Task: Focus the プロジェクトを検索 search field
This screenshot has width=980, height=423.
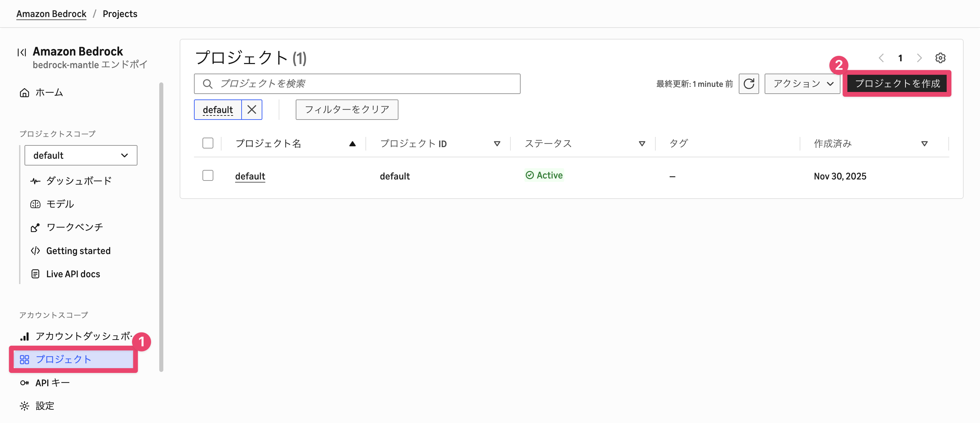Action: (357, 84)
